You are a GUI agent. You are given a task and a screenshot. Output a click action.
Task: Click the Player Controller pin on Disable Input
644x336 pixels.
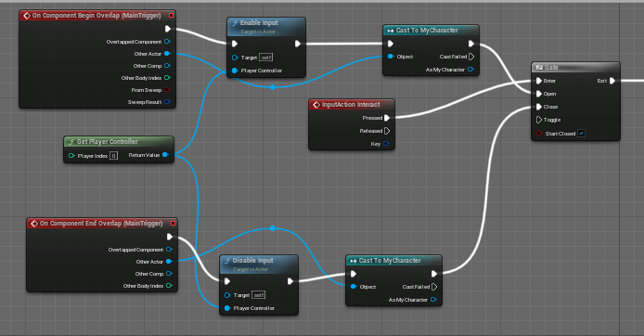point(227,308)
